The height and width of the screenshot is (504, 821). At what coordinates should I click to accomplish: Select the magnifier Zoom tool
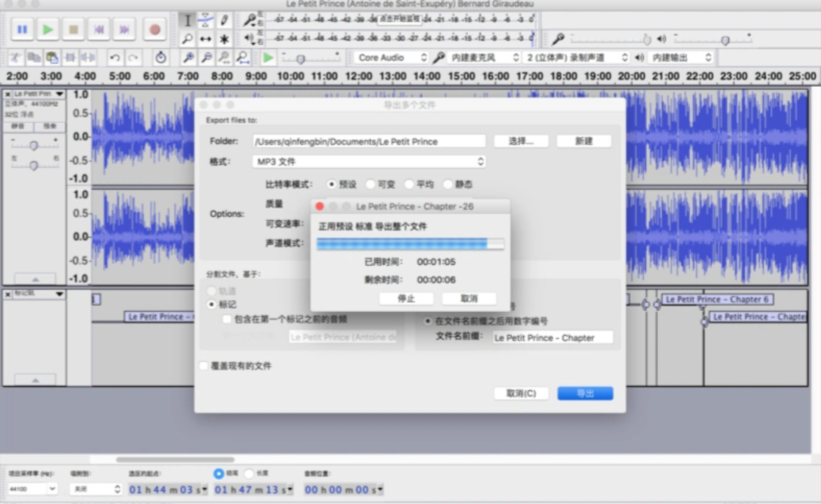[x=187, y=39]
